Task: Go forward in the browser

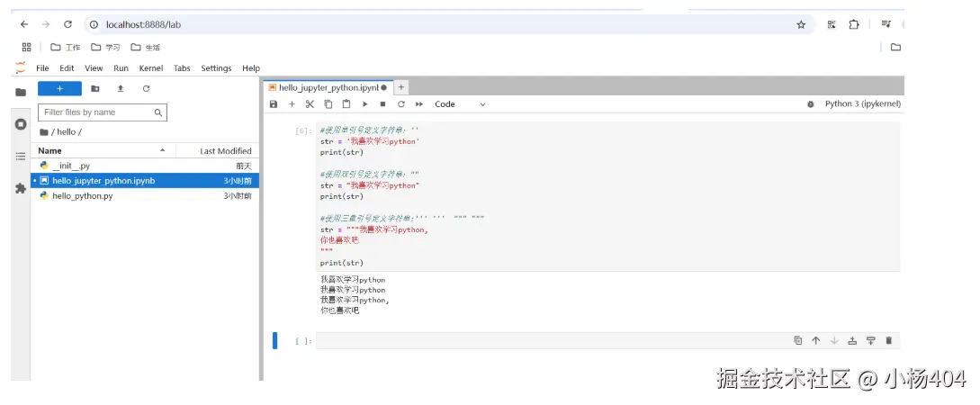Action: [46, 24]
